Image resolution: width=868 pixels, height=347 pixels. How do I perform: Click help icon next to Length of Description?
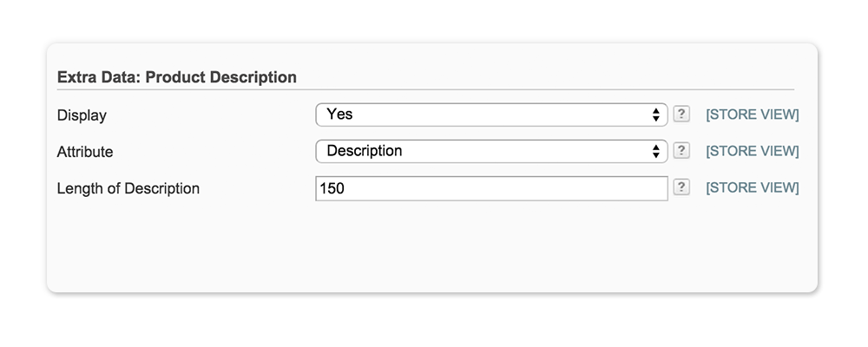click(x=682, y=187)
